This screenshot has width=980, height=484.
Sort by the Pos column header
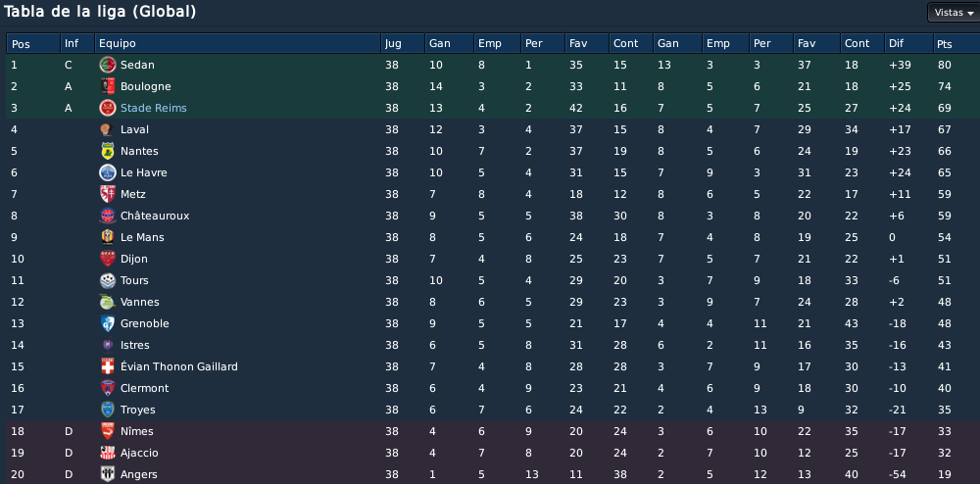tap(33, 44)
